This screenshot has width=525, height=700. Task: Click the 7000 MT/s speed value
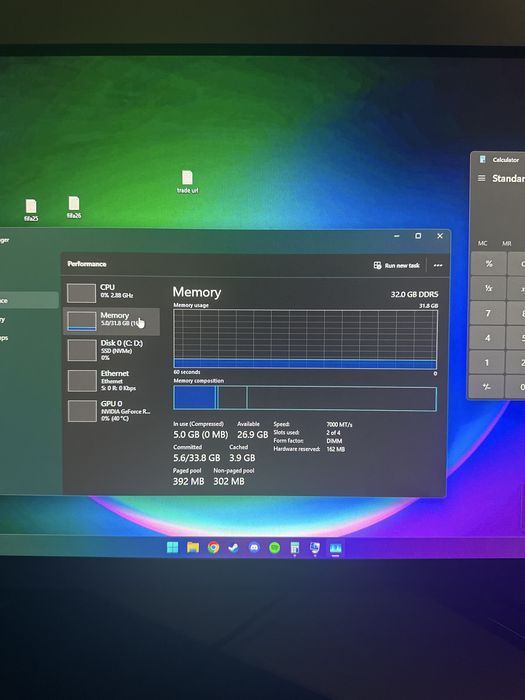point(339,425)
